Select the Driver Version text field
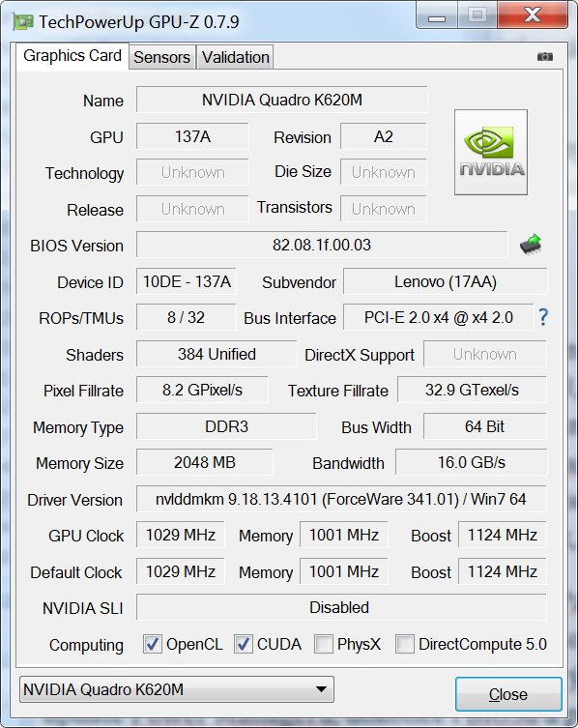Image resolution: width=578 pixels, height=728 pixels. (341, 499)
